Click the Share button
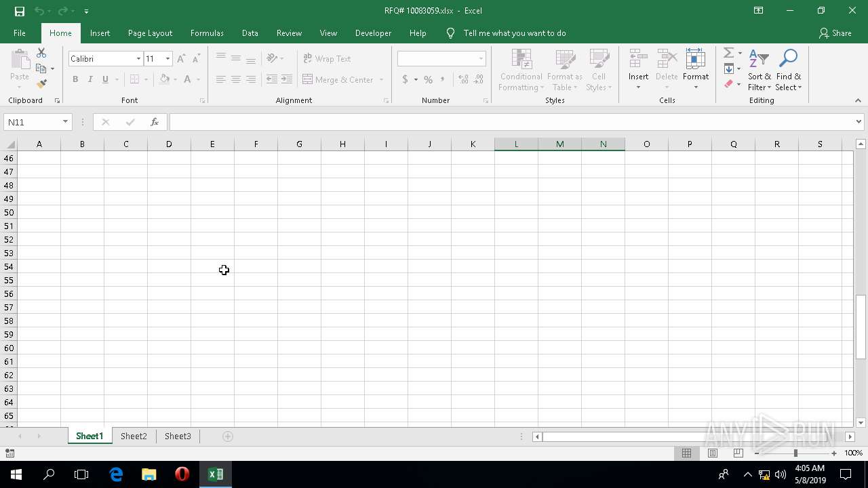 pyautogui.click(x=835, y=33)
